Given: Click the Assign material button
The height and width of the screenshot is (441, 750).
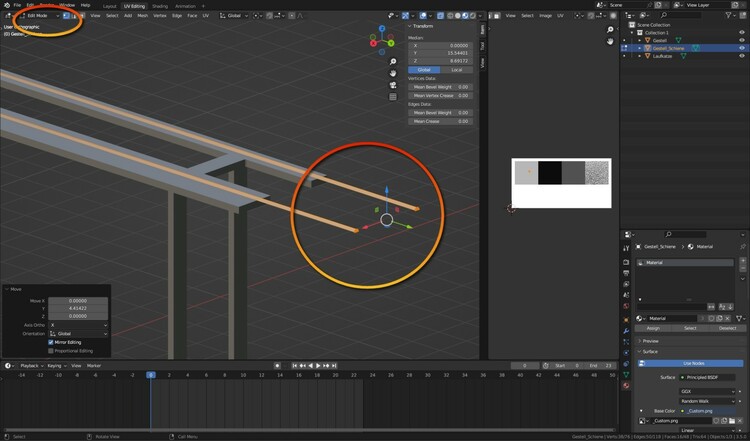Looking at the screenshot, I should (653, 327).
